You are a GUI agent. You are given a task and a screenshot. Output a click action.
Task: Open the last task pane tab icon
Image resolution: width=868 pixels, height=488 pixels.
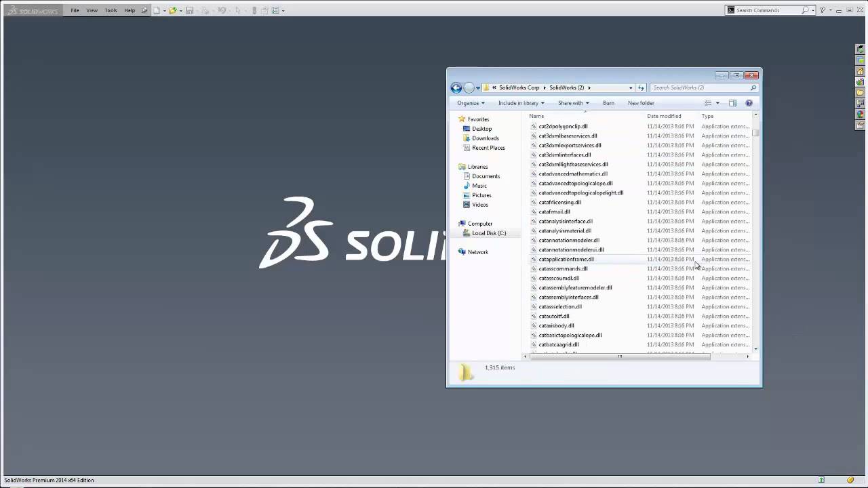(x=860, y=125)
